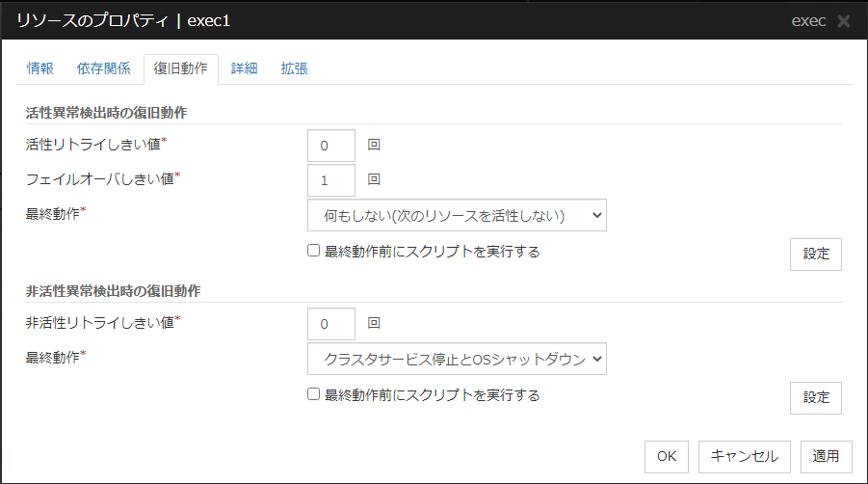Click 設定 button in 非活性異常検出時 section
The width and height of the screenshot is (868, 484).
point(816,398)
